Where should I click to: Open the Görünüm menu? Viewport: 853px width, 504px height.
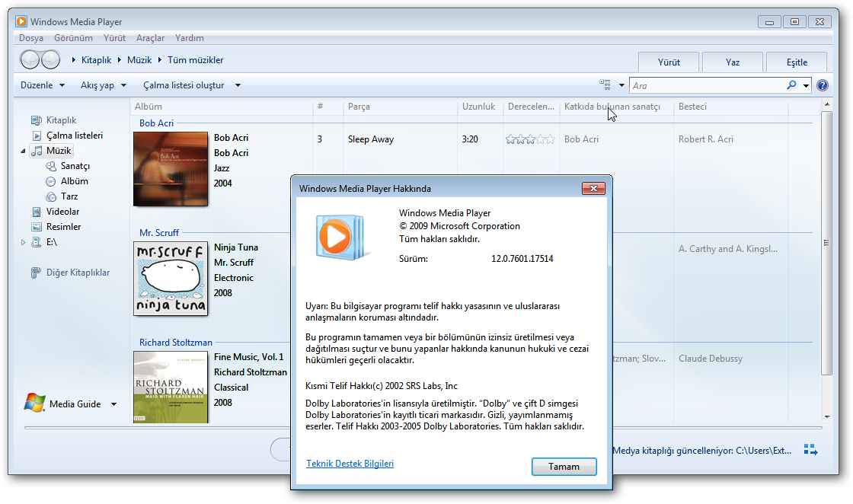click(73, 38)
